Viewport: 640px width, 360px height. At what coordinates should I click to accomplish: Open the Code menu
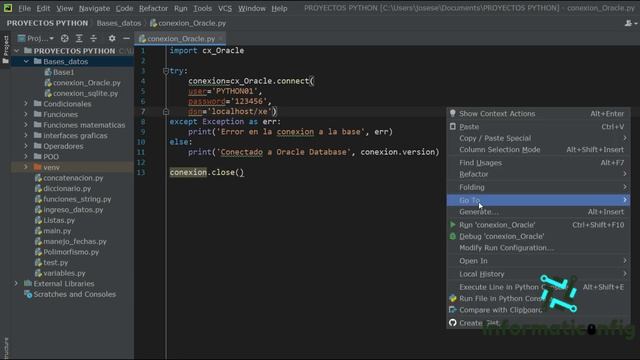coord(124,8)
